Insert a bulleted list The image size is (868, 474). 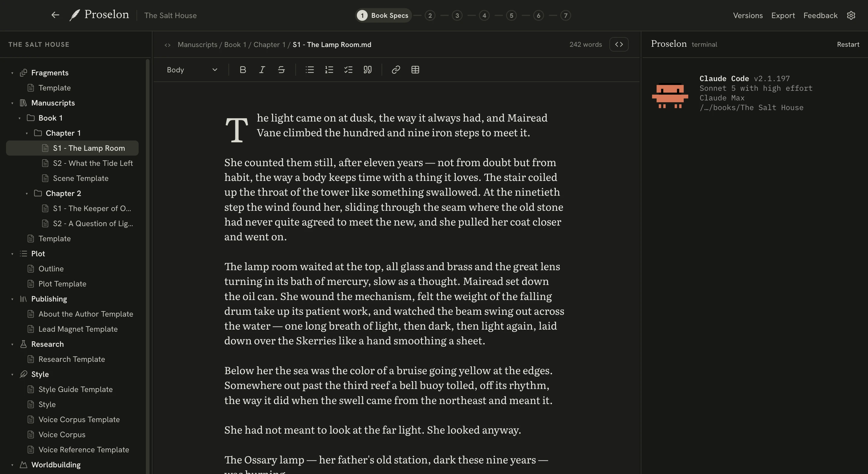point(310,70)
